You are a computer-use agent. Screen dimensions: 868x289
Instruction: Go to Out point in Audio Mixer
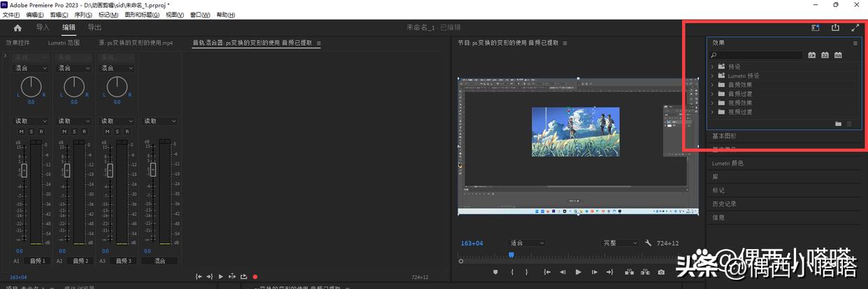coord(210,276)
